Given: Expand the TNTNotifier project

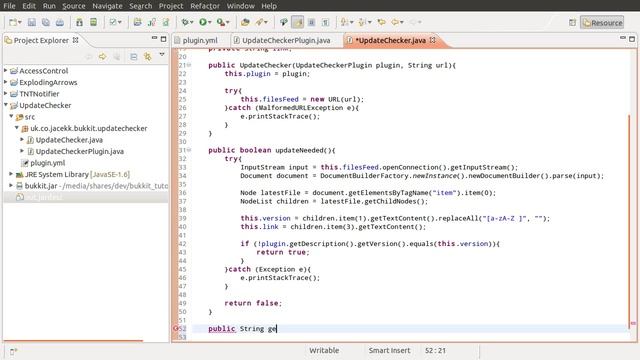Looking at the screenshot, I should [x=6, y=93].
